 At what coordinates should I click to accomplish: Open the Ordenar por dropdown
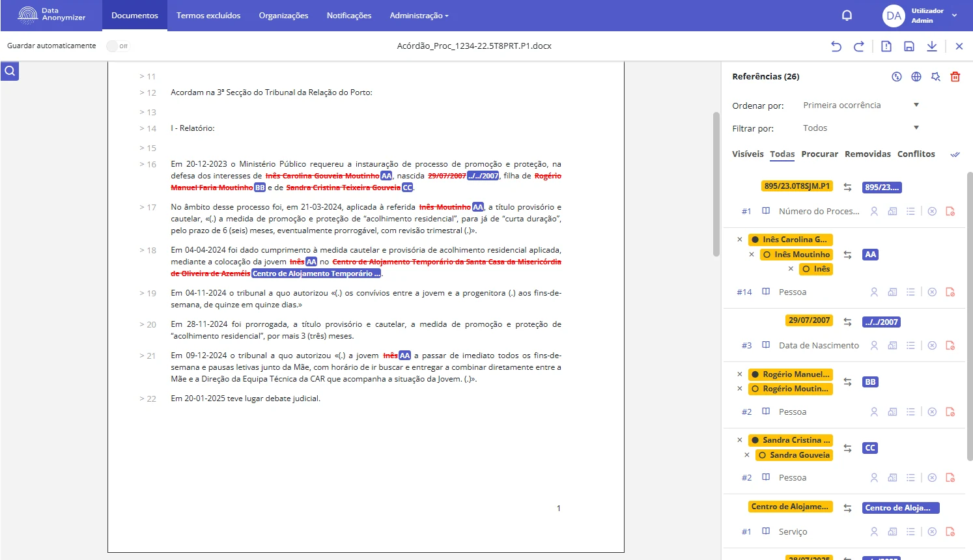(861, 105)
